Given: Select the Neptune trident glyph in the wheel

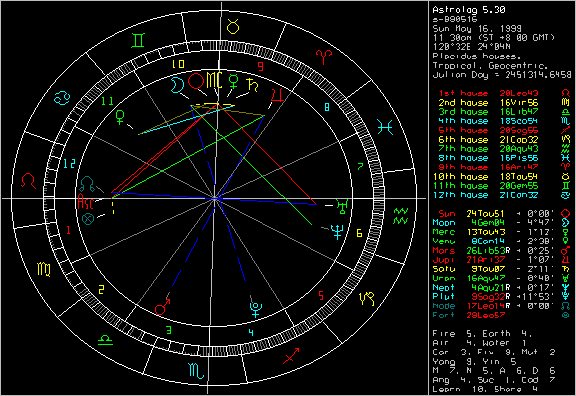Looking at the screenshot, I should (x=337, y=231).
